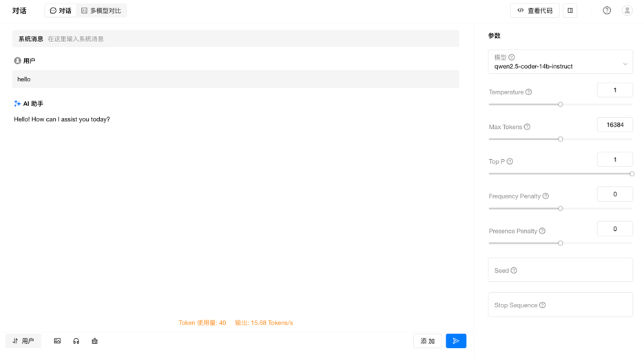The width and height of the screenshot is (644, 359).
Task: Click the model dropdown chevron arrow
Action: (x=625, y=64)
